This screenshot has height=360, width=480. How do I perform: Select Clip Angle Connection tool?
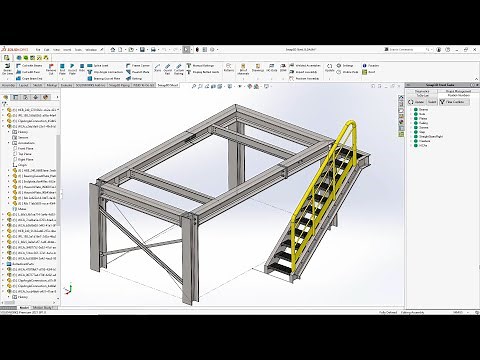[105, 72]
